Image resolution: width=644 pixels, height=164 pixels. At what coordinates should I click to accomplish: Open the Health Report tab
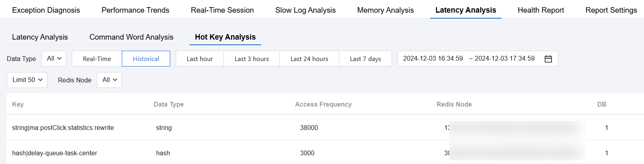[540, 10]
